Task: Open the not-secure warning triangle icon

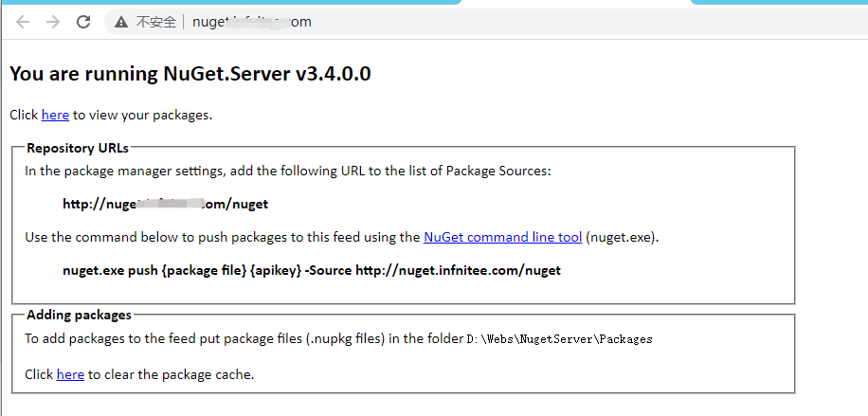Action: click(x=121, y=22)
